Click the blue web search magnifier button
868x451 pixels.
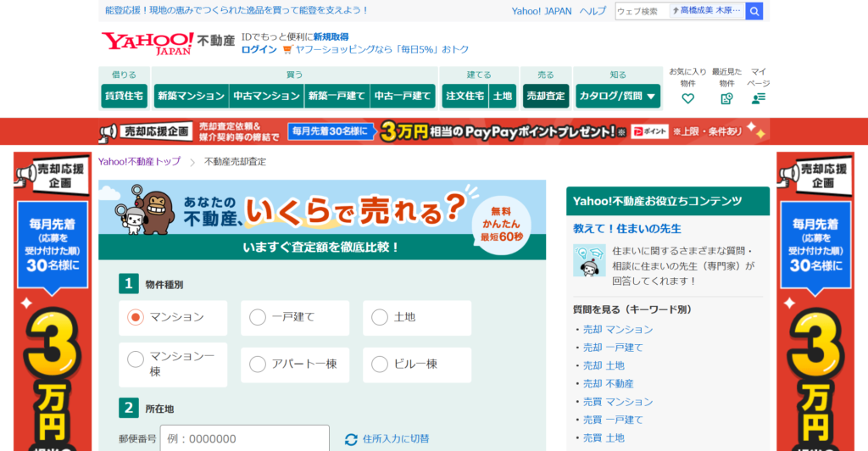click(x=754, y=11)
